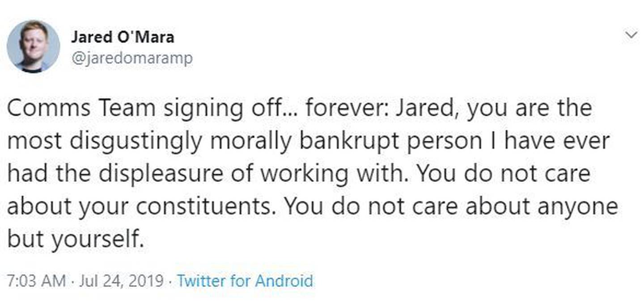Open Jared O'Mara's profile picture

pyautogui.click(x=33, y=46)
